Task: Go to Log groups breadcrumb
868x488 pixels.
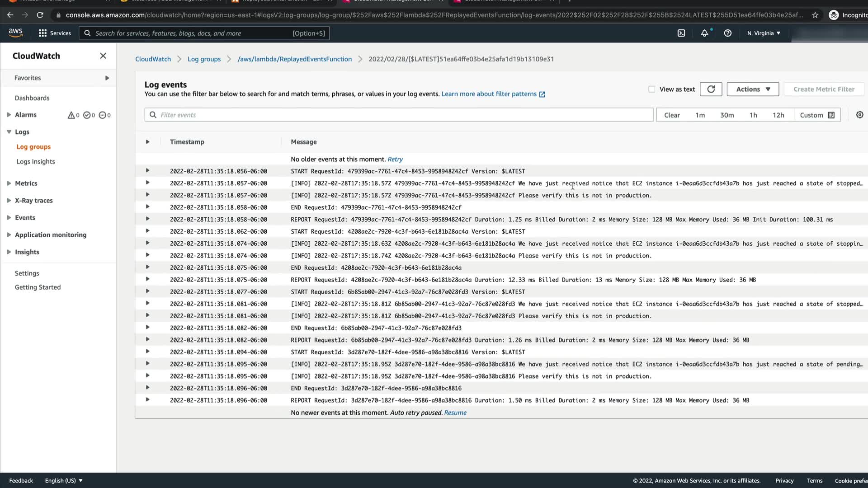Action: [x=204, y=59]
